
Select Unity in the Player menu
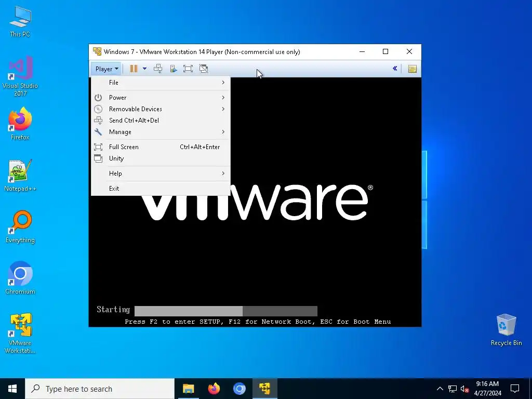point(161,158)
